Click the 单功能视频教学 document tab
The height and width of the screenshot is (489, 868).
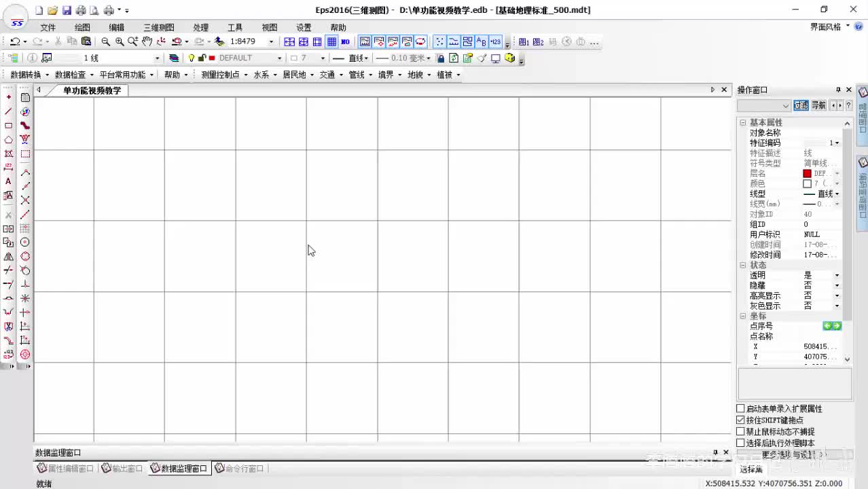[x=92, y=90]
